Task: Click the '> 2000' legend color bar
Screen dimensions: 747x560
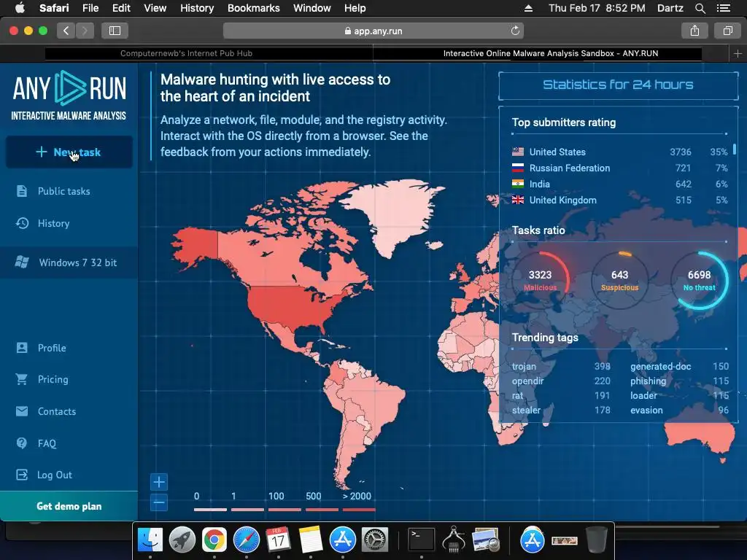Action: 359,510
